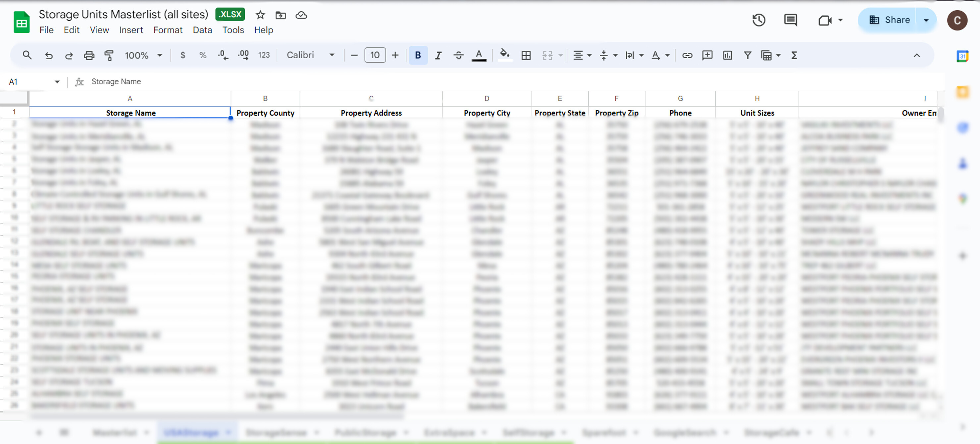Viewport: 980px width, 444px height.
Task: Create a filter with funnel icon
Action: coord(747,56)
